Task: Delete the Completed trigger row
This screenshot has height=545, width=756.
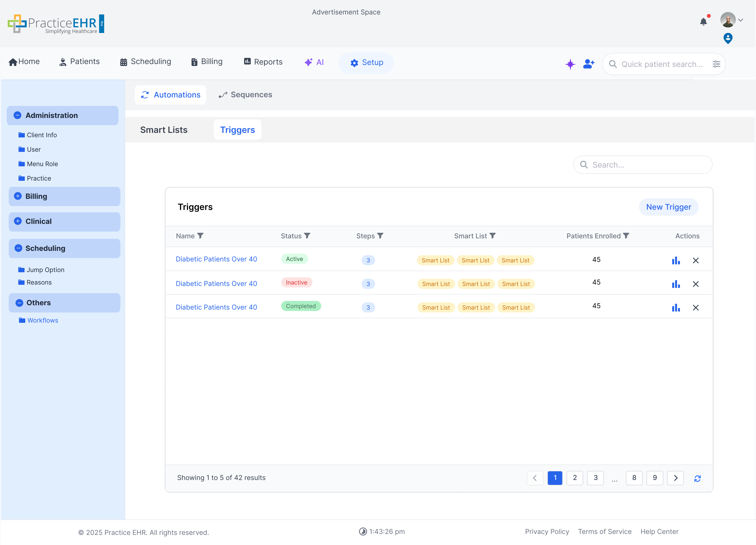Action: point(696,308)
